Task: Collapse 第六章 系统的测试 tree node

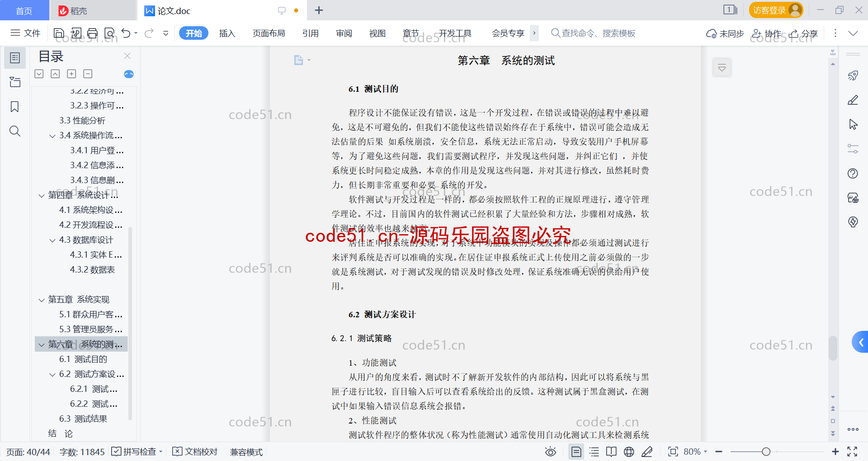Action: 42,344
